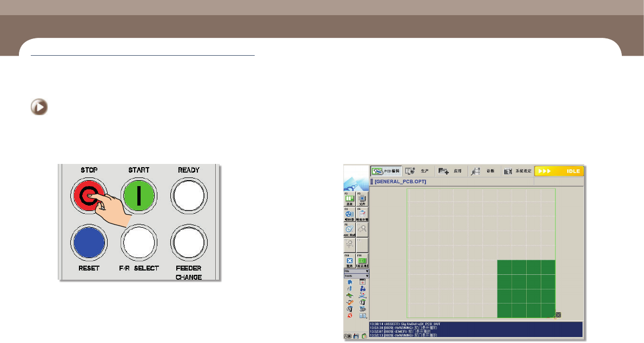Click the open book tool icon
Image resolution: width=644 pixels, height=343 pixels.
(x=363, y=315)
